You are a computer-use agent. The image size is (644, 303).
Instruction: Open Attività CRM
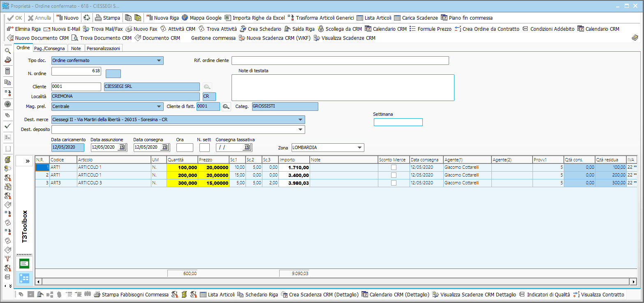click(178, 29)
